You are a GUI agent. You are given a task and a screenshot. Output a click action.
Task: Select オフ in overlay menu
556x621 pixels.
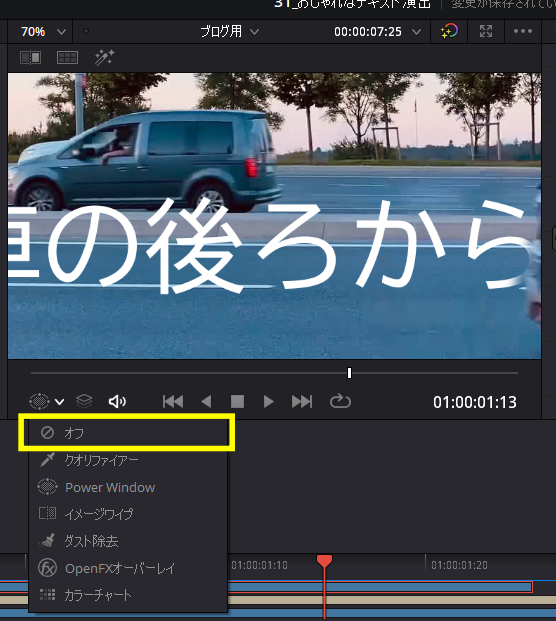(x=128, y=432)
